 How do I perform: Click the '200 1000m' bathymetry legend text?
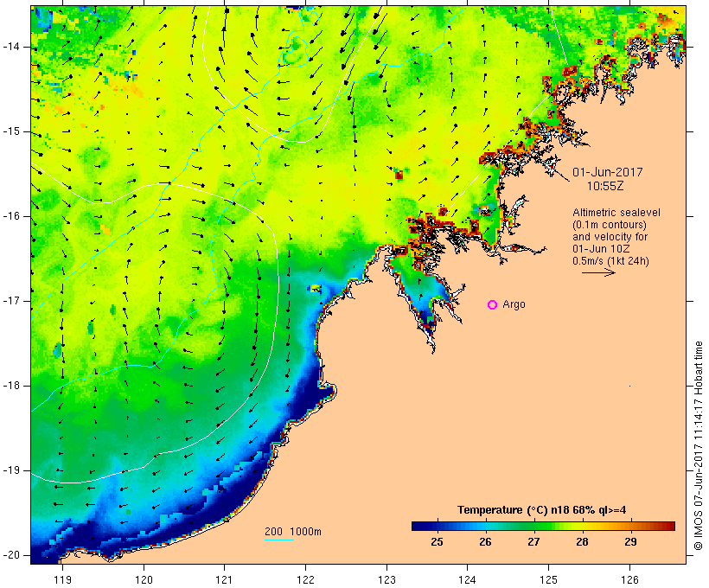coord(293,532)
